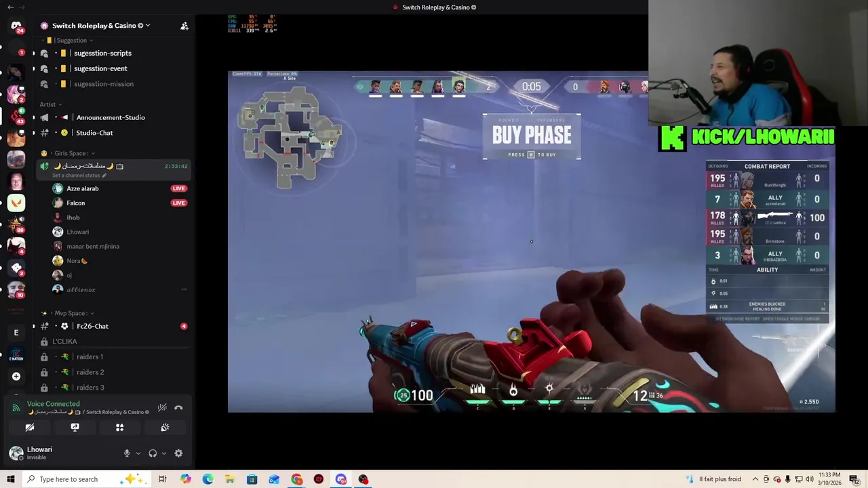
Task: Click the Add a Server plus icon
Action: (x=16, y=376)
